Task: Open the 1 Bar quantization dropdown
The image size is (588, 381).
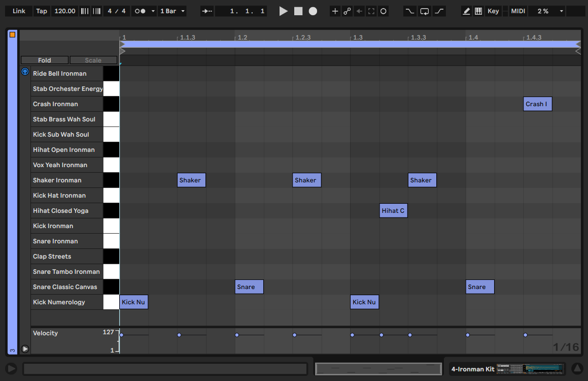Action: [x=172, y=11]
